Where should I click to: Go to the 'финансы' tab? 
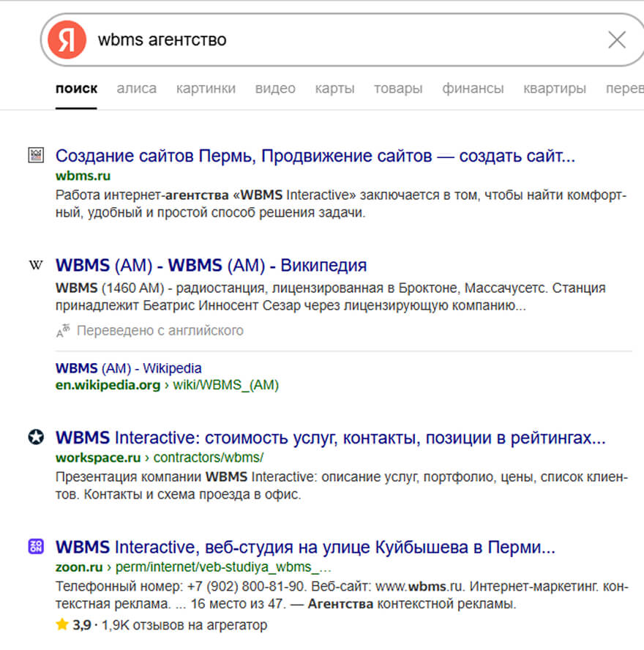(473, 89)
